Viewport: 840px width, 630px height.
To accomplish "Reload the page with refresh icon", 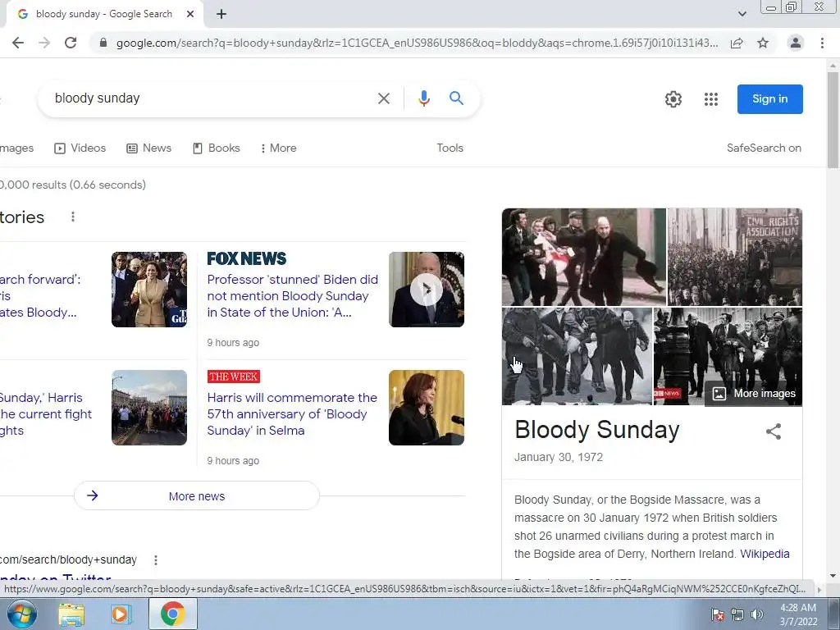I will tap(71, 43).
